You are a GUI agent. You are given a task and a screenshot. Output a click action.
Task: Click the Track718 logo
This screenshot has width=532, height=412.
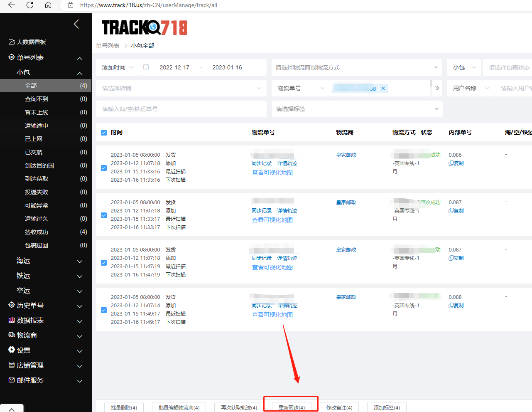[145, 27]
